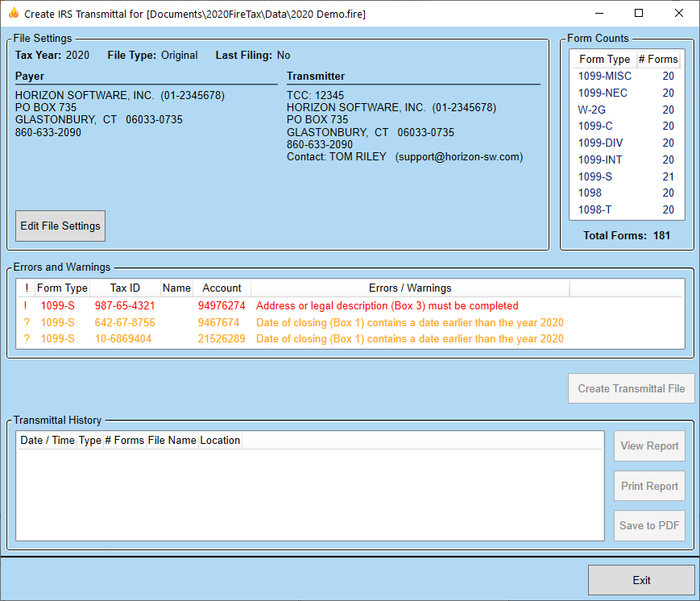Click the '!' column header in errors list
Image resolution: width=700 pixels, height=601 pixels.
(27, 288)
